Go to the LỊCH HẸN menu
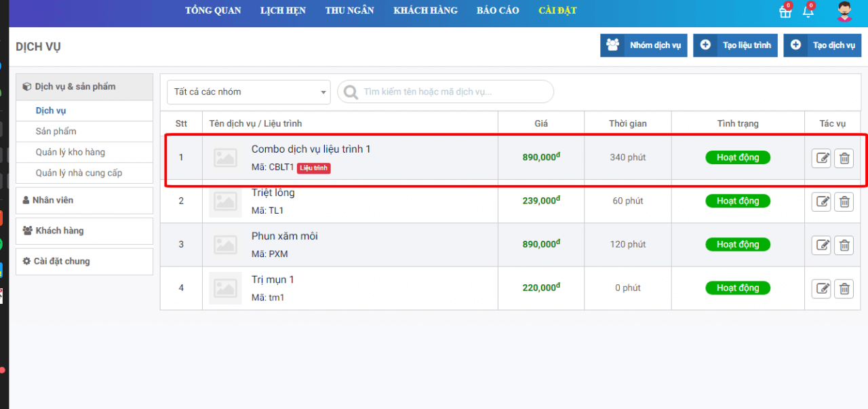868x409 pixels. click(x=283, y=11)
